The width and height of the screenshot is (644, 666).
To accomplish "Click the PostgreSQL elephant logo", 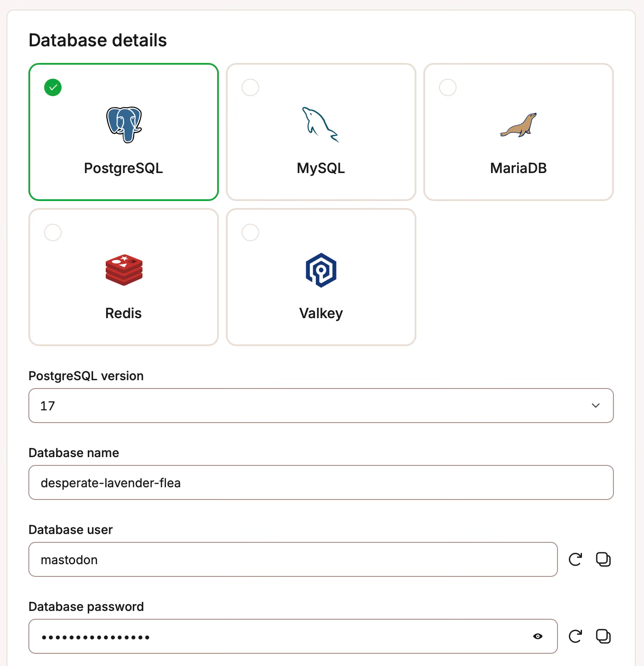I will pos(124,125).
